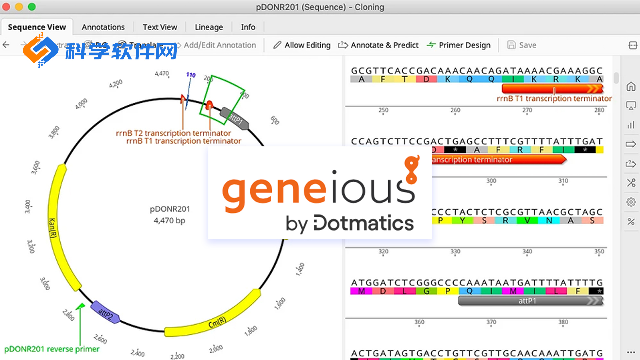640x360 pixels.
Task: Click the curved arrow export icon in sidebar
Action: coord(631,163)
